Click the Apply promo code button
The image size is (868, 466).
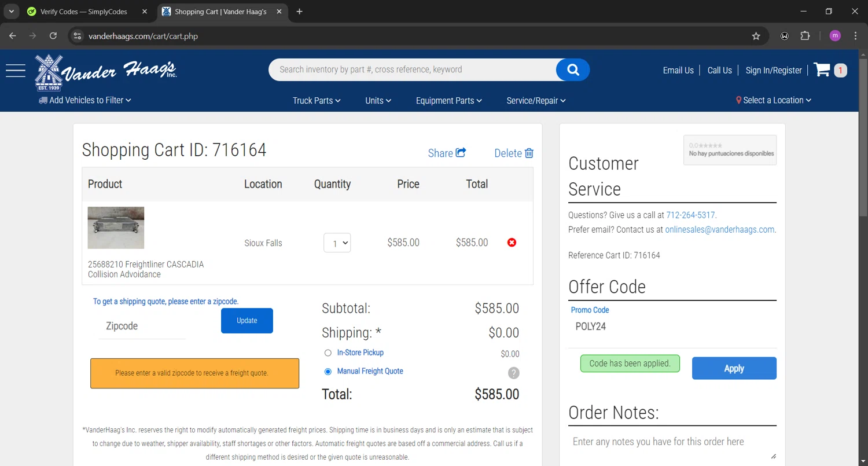click(734, 368)
